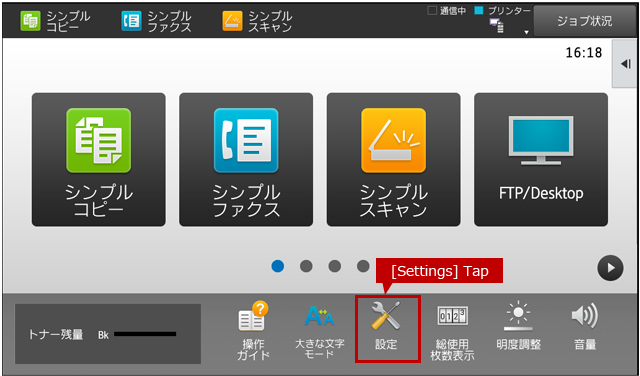Select the fourth page indicator dot

(x=363, y=266)
